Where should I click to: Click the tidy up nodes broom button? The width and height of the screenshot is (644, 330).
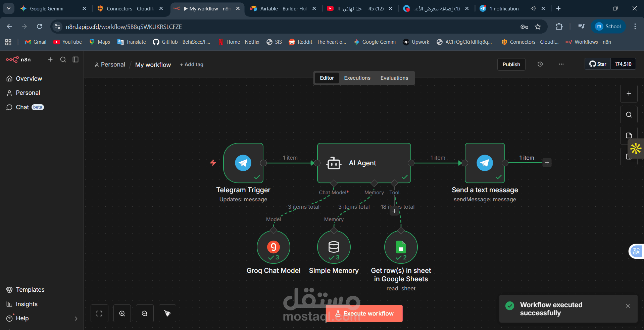click(x=167, y=314)
